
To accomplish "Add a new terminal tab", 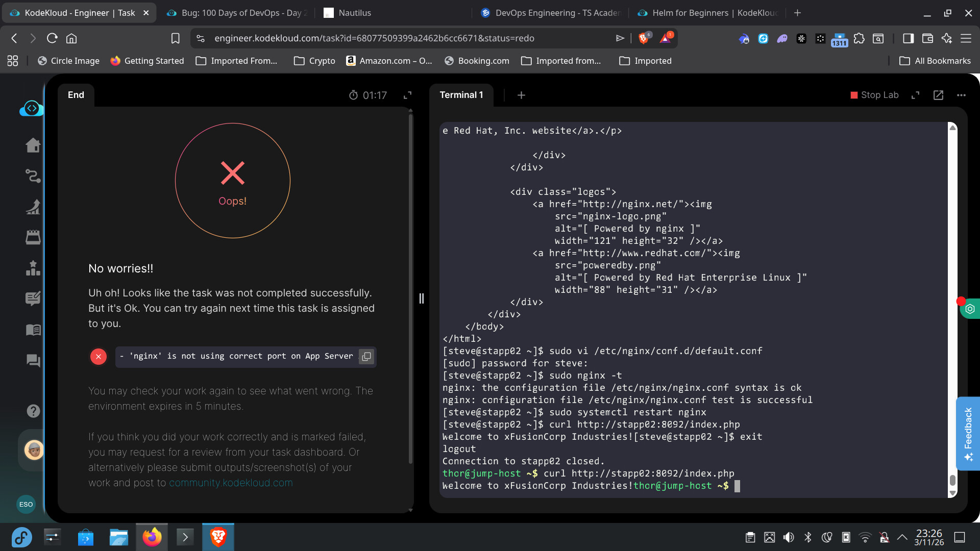I will [x=521, y=95].
